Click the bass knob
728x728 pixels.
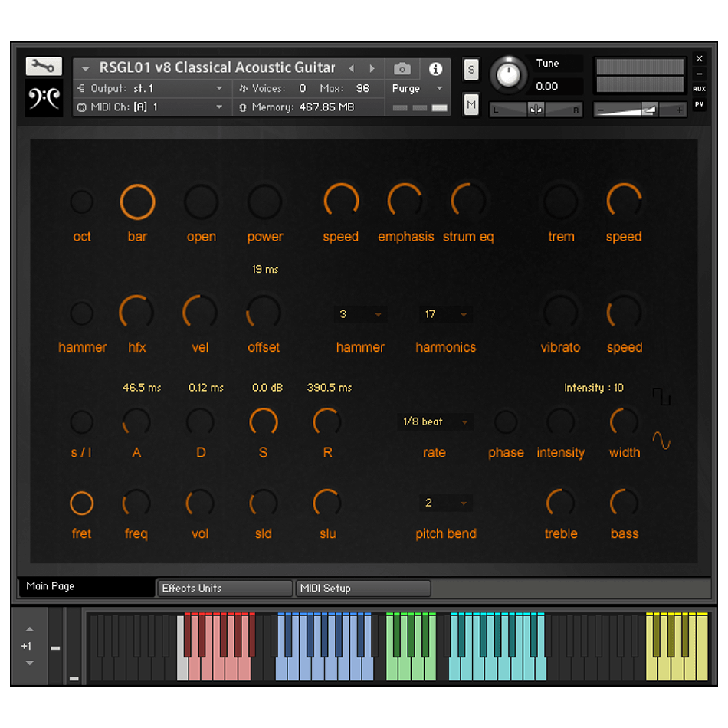point(624,503)
